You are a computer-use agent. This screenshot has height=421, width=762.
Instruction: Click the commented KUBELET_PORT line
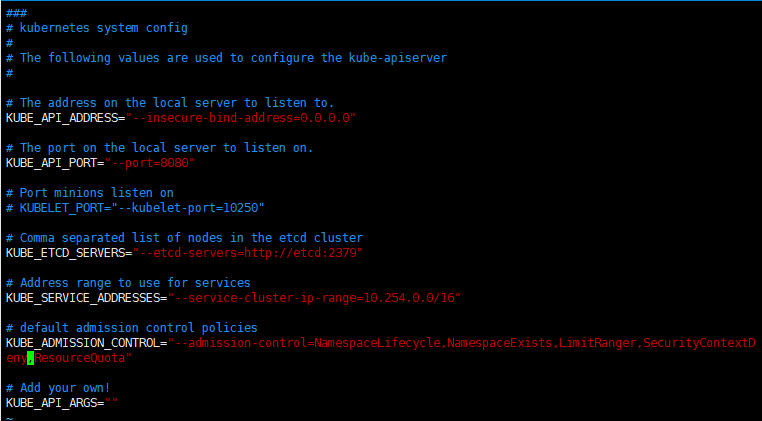coord(135,208)
